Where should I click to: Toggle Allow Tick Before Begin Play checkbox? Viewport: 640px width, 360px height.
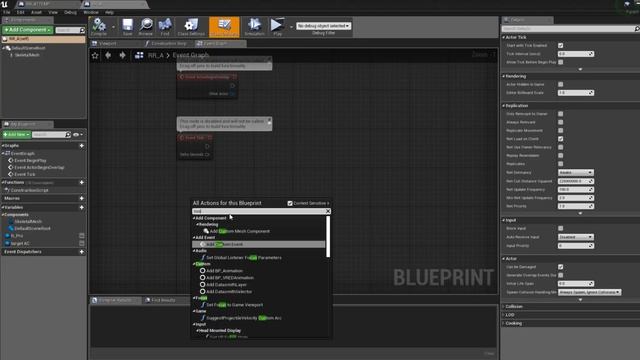[x=560, y=62]
